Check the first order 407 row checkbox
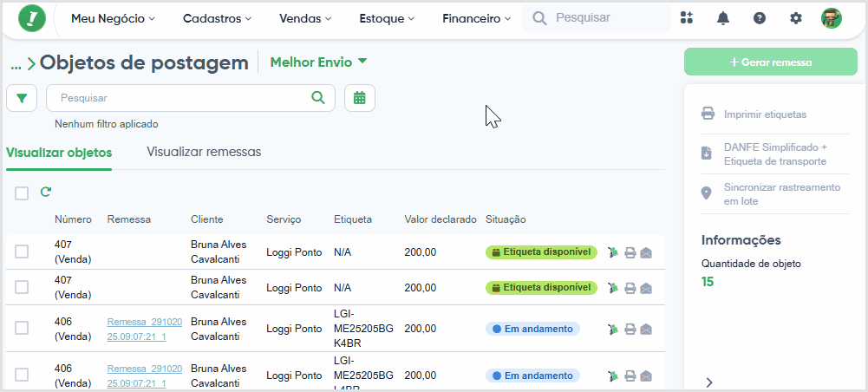 [x=22, y=252]
